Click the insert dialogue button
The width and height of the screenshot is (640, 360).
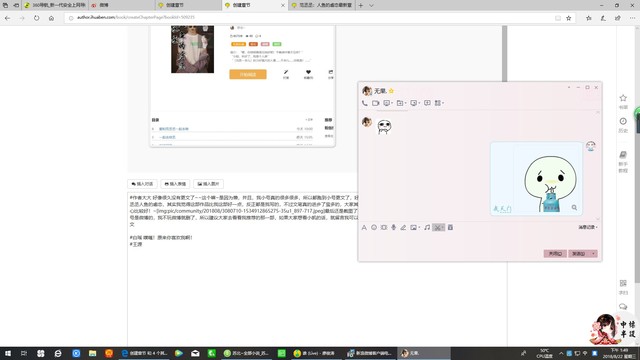[x=142, y=184]
